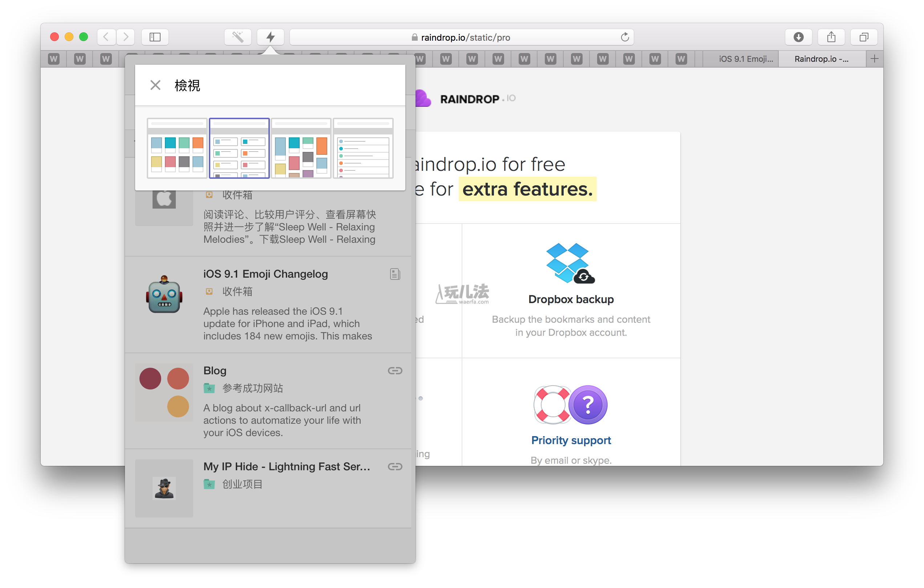Open the Blog bookmark title
Viewport: 924px width, 588px height.
tap(215, 370)
